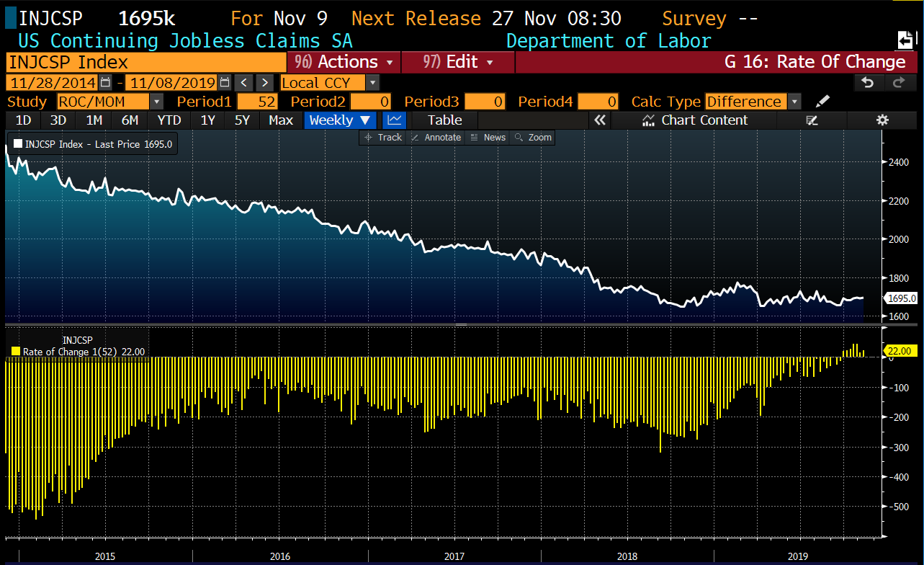Select the line chart view icon

point(393,120)
